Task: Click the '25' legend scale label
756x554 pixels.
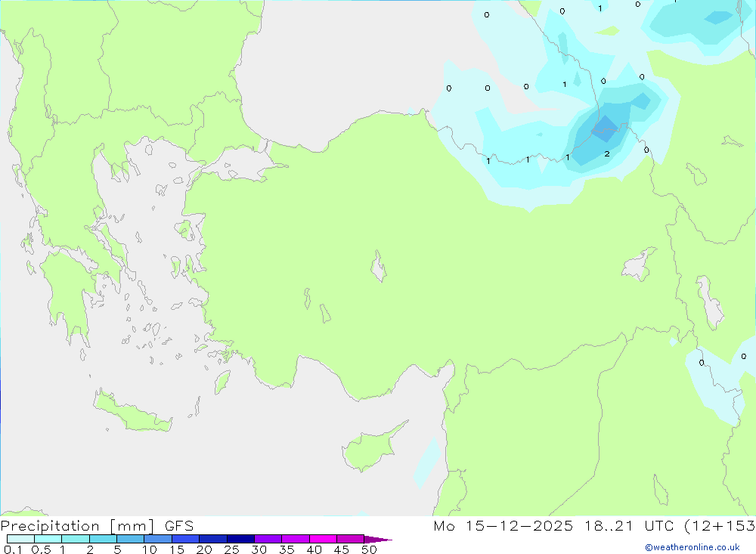Action: 232,549
